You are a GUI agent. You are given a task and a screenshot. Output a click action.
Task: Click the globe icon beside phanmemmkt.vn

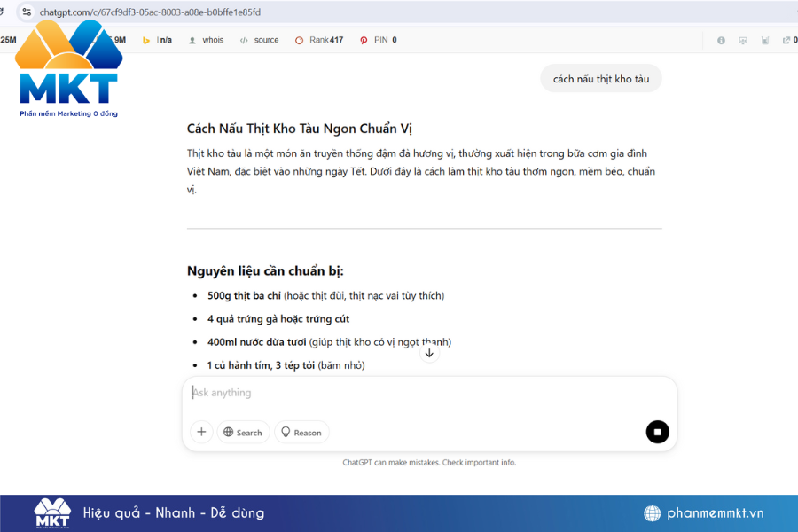[652, 513]
